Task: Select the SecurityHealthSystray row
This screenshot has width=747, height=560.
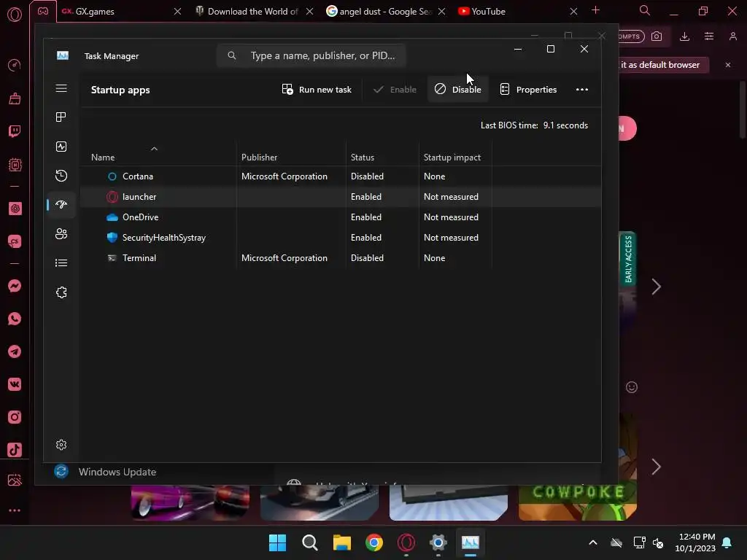Action: [340, 238]
